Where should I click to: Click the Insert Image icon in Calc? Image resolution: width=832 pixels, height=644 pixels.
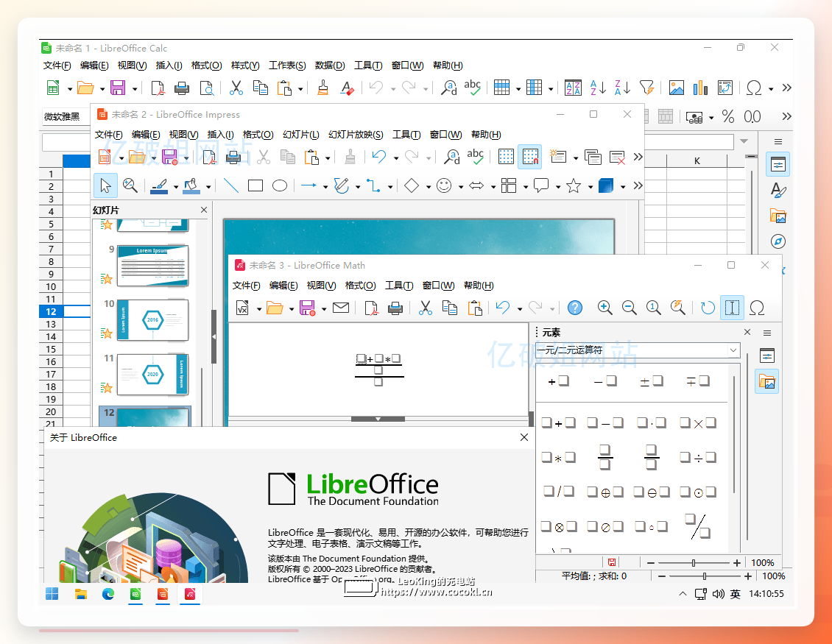coord(676,88)
